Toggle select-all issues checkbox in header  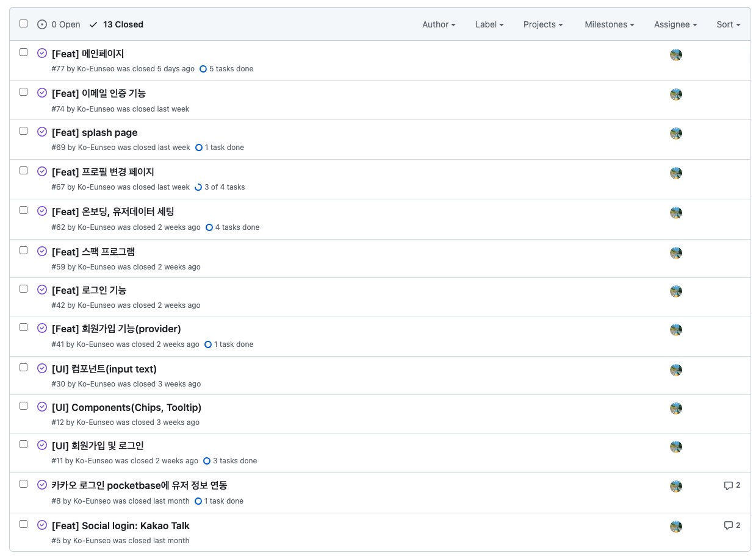[23, 23]
